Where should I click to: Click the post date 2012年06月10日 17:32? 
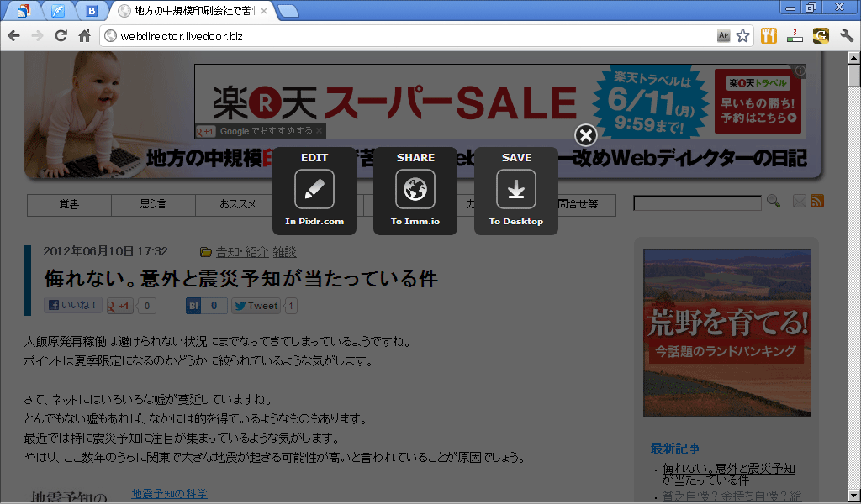click(105, 251)
